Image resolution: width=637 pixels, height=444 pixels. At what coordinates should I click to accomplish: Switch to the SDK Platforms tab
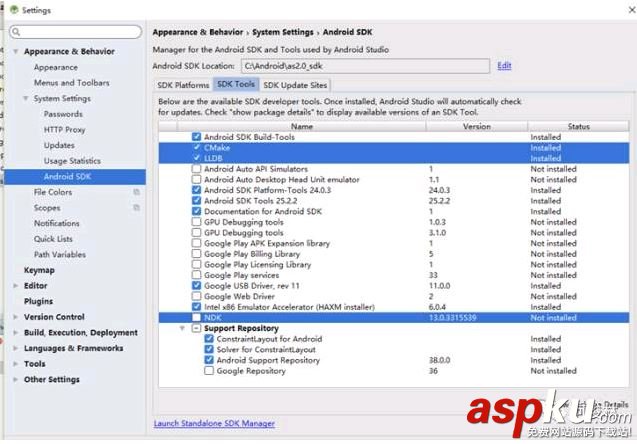(x=183, y=85)
